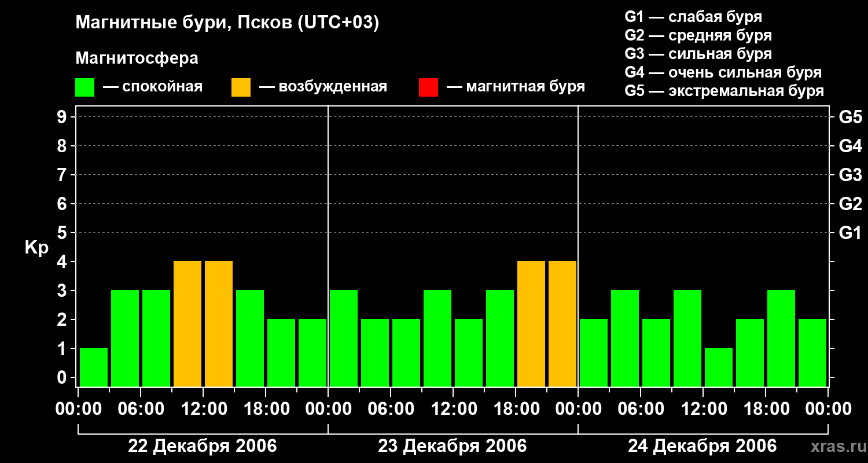Viewport: 868px width, 463px height.
Task: Select the orange bar at 18:00–21:00 on 23 Декабря
Action: tap(531, 324)
